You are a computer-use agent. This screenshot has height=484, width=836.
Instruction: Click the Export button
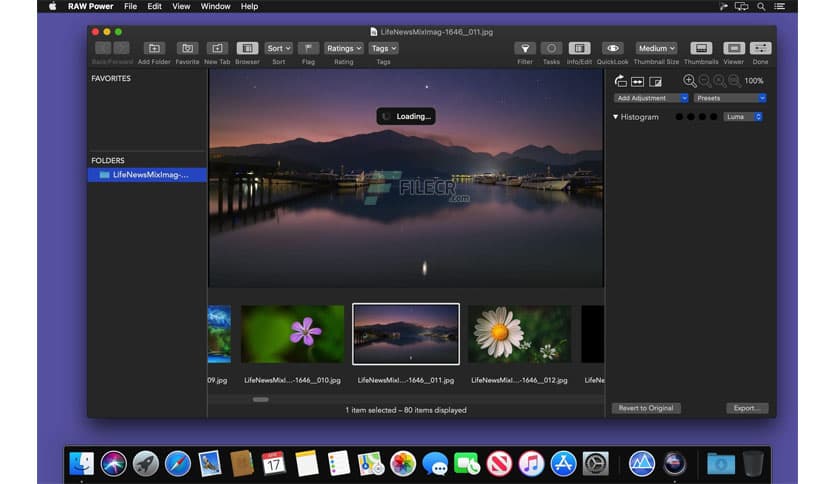pyautogui.click(x=746, y=408)
